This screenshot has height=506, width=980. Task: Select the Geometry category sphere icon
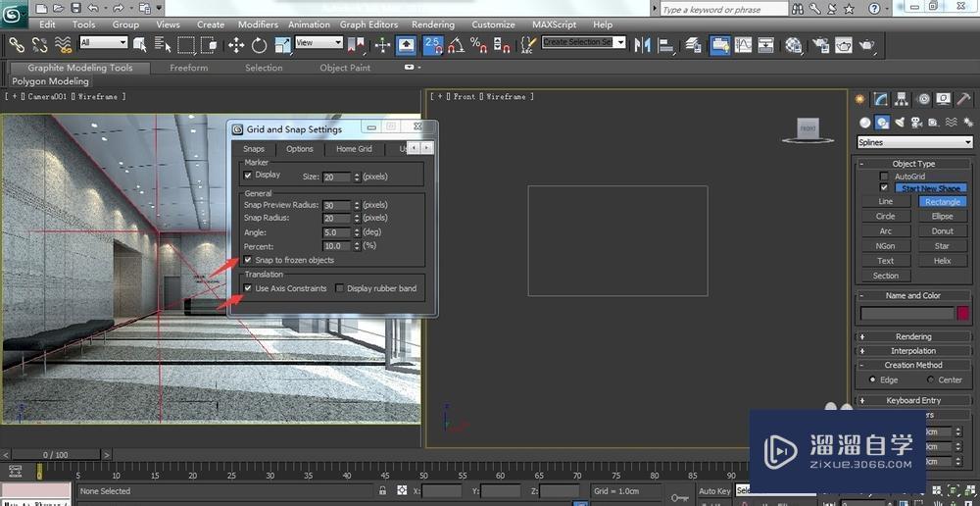point(865,123)
